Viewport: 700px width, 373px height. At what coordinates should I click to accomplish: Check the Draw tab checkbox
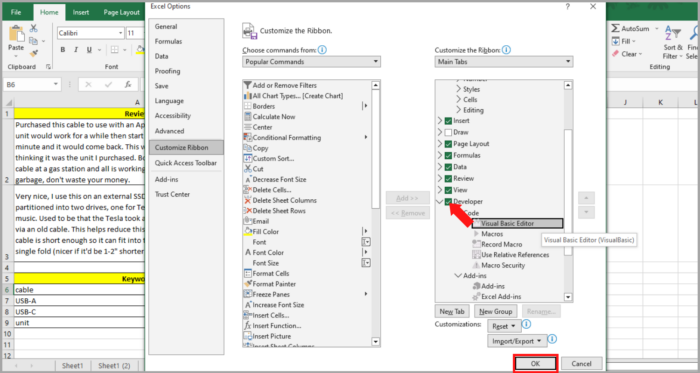pos(448,132)
